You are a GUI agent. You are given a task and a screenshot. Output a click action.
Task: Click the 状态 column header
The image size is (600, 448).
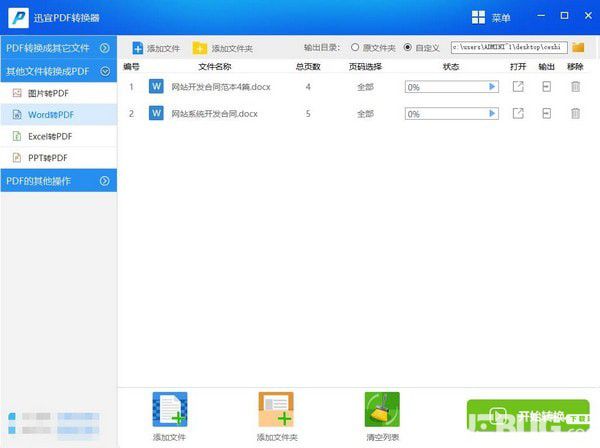coord(451,67)
